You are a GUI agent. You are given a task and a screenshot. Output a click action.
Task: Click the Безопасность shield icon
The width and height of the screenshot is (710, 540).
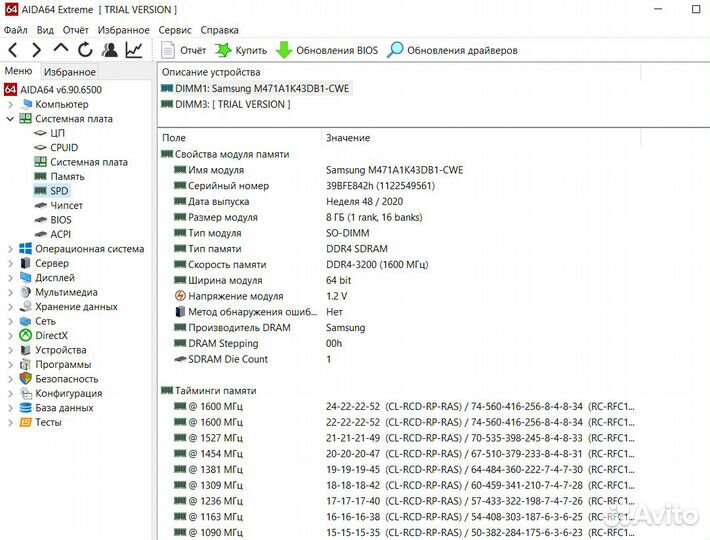26,378
